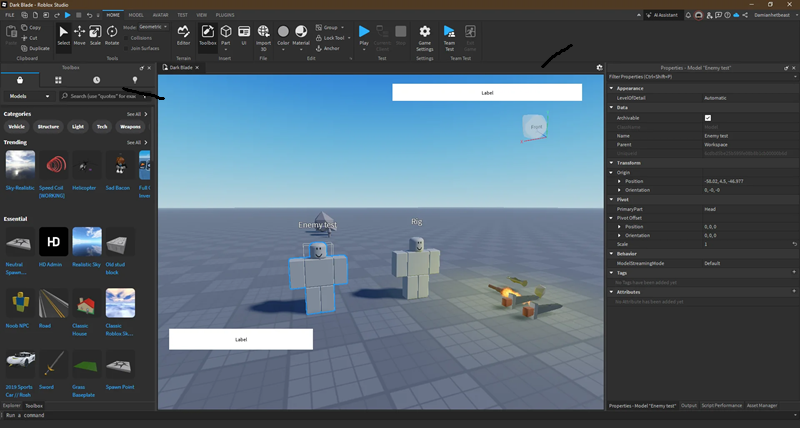
Task: Switch to the Explorer panel tab
Action: (12, 406)
